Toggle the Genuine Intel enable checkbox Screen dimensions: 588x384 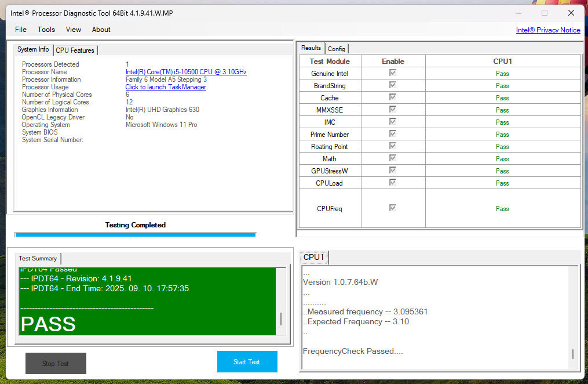tap(393, 73)
